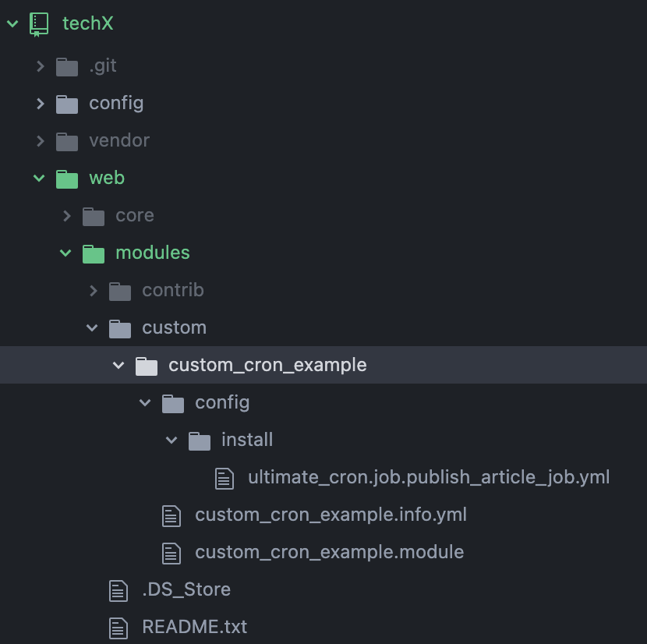Viewport: 647px width, 644px height.
Task: Select the web folder label
Action: [107, 179]
